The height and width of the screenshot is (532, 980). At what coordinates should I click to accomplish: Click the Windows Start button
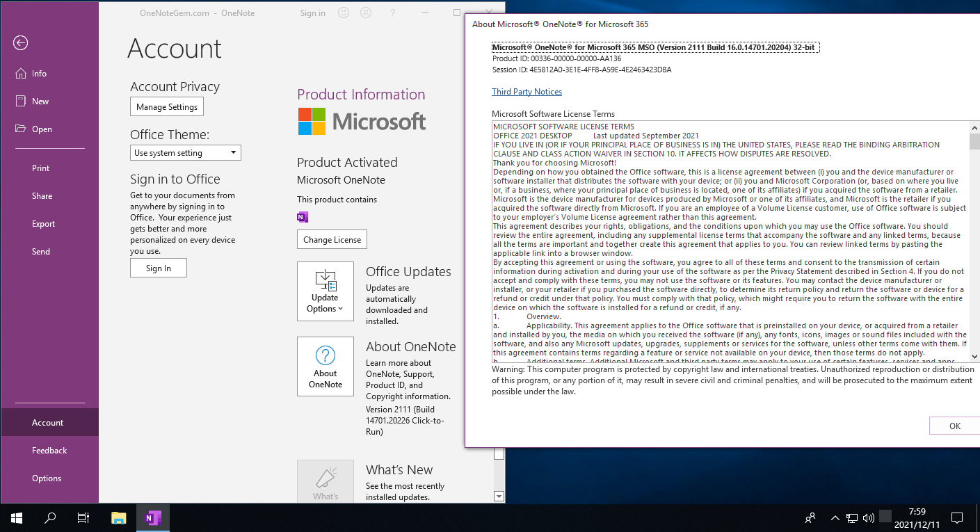17,518
